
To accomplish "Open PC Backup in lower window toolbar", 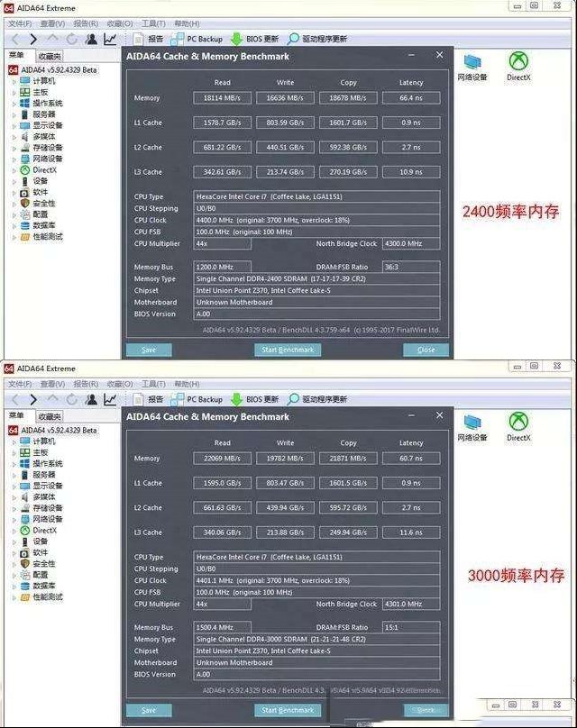I will coord(196,399).
